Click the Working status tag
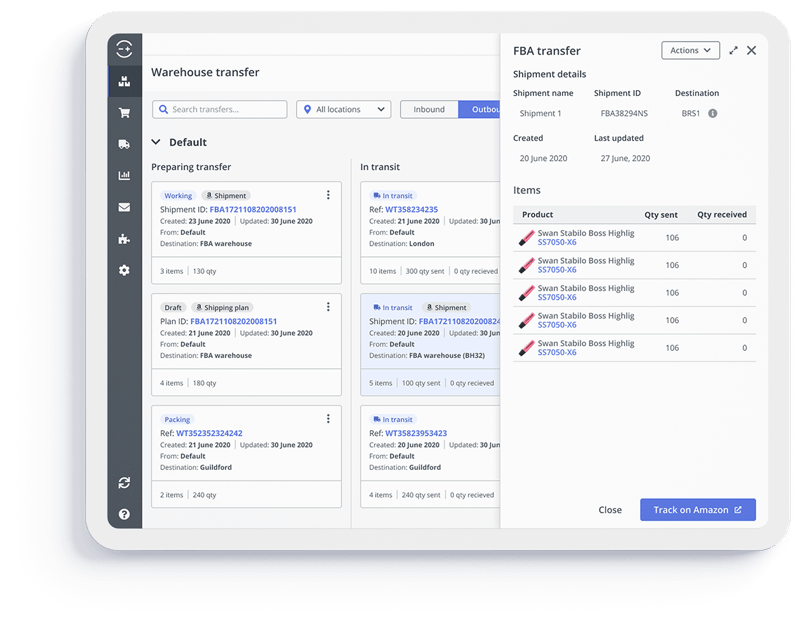 178,195
